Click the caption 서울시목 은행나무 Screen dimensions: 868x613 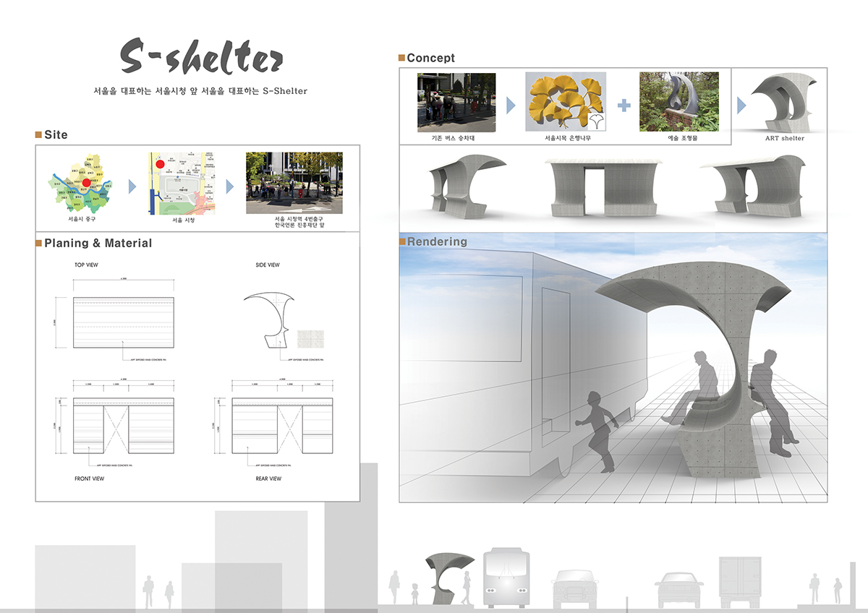(x=567, y=137)
